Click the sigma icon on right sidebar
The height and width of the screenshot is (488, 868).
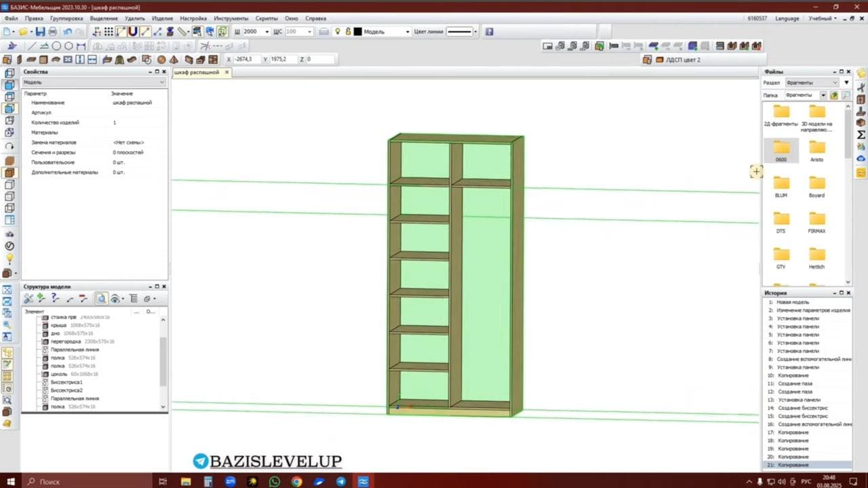point(861,134)
